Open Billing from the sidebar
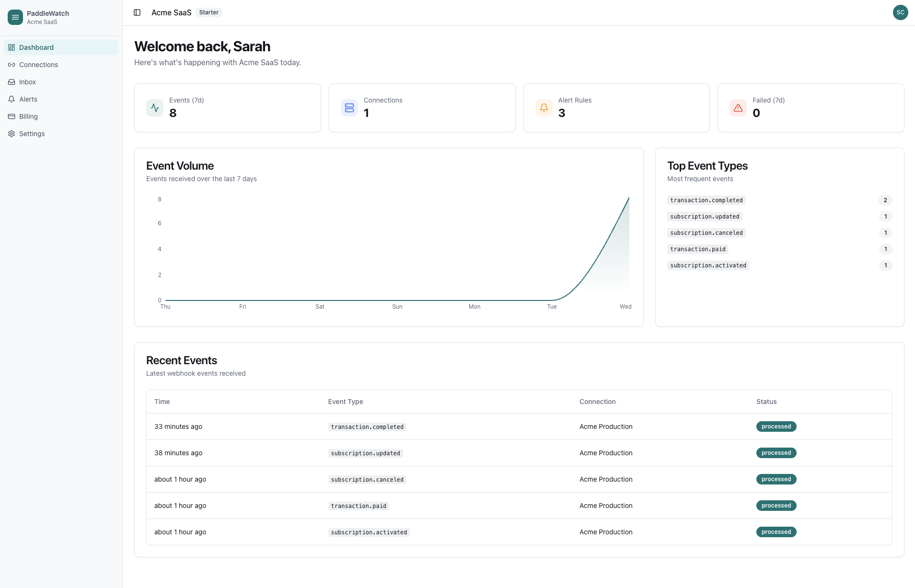 click(28, 116)
